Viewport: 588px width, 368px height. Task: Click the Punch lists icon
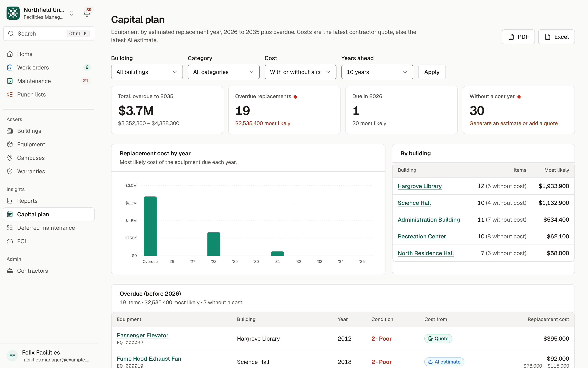click(10, 94)
